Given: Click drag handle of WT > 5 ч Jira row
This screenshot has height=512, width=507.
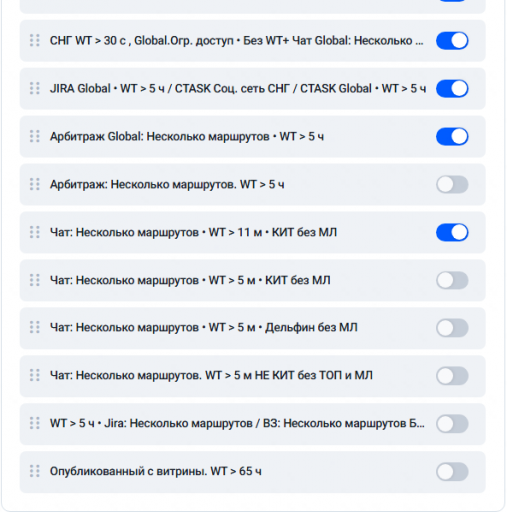Looking at the screenshot, I should tap(35, 423).
